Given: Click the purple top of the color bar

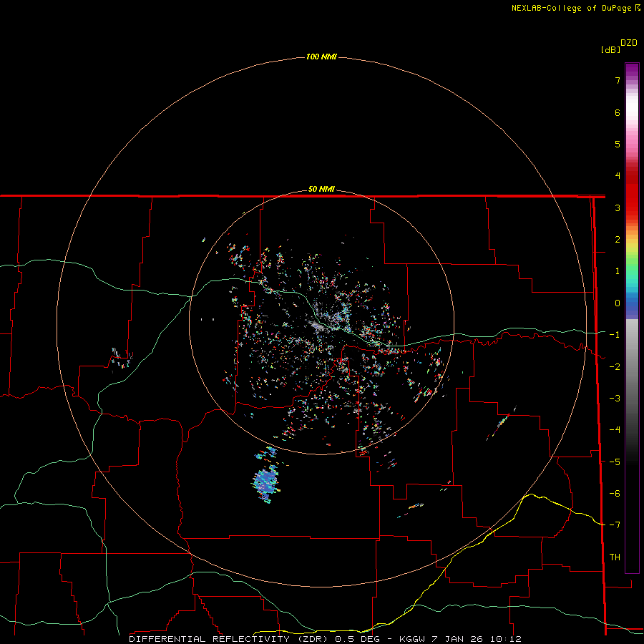Looking at the screenshot, I should pos(632,70).
